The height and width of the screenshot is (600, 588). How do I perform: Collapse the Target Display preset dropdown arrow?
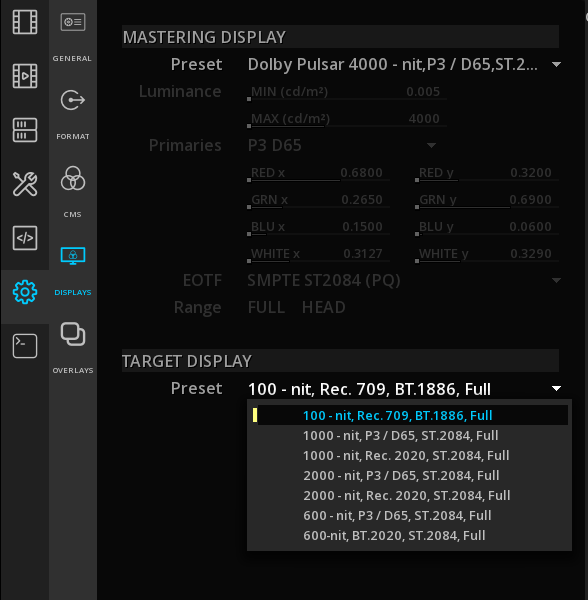(x=557, y=389)
